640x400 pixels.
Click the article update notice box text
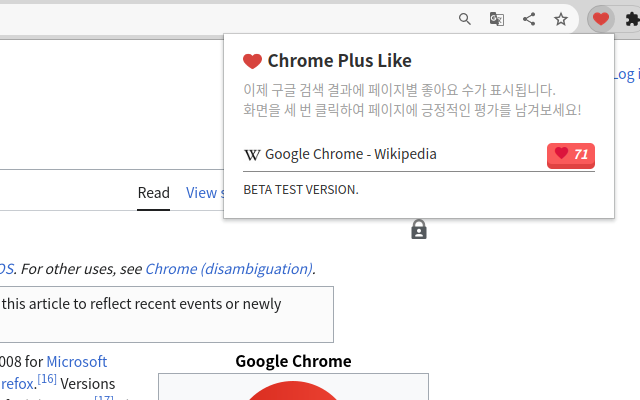(x=141, y=304)
